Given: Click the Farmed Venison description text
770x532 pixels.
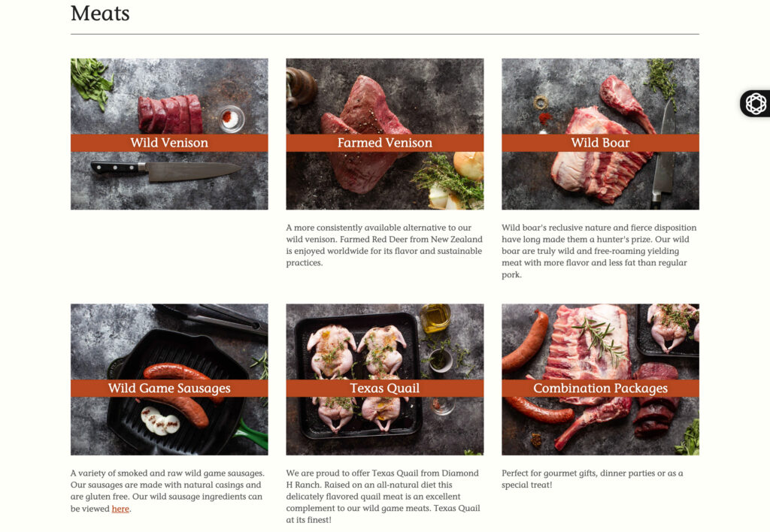Looking at the screenshot, I should [384, 245].
